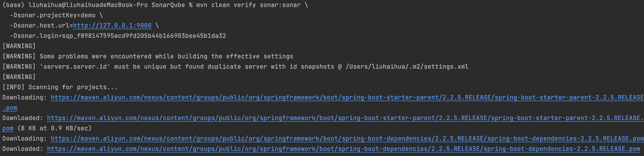Click the "-Dsonar.host.url=" parameter name

[42, 25]
